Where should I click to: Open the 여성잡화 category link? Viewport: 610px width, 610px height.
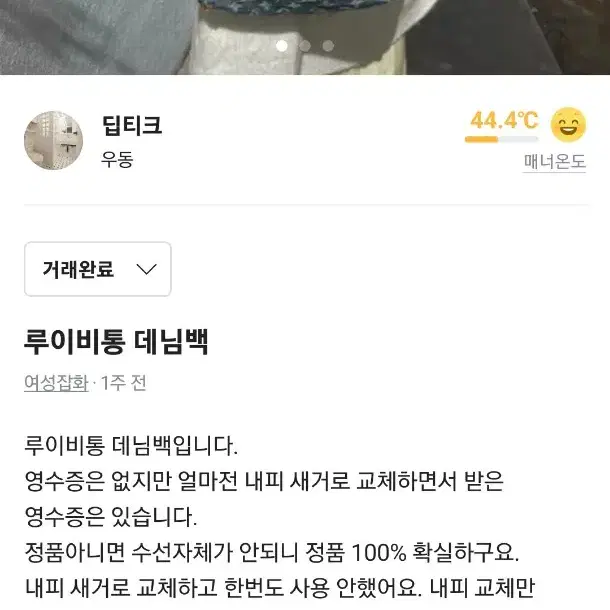pos(56,383)
